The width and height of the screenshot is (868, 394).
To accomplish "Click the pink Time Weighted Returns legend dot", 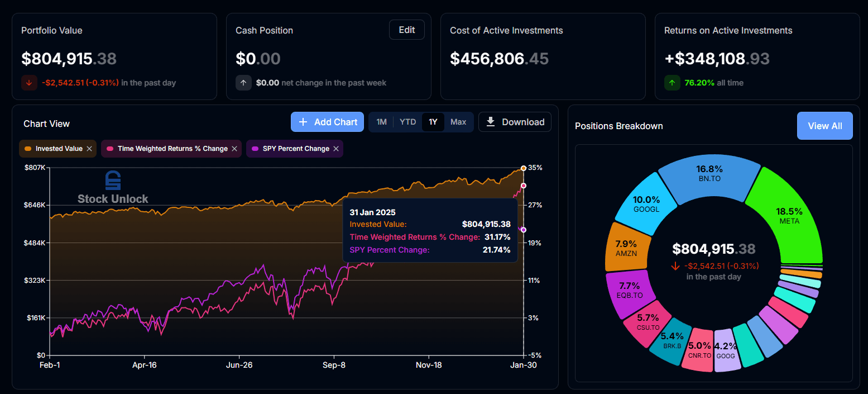I will click(x=110, y=149).
